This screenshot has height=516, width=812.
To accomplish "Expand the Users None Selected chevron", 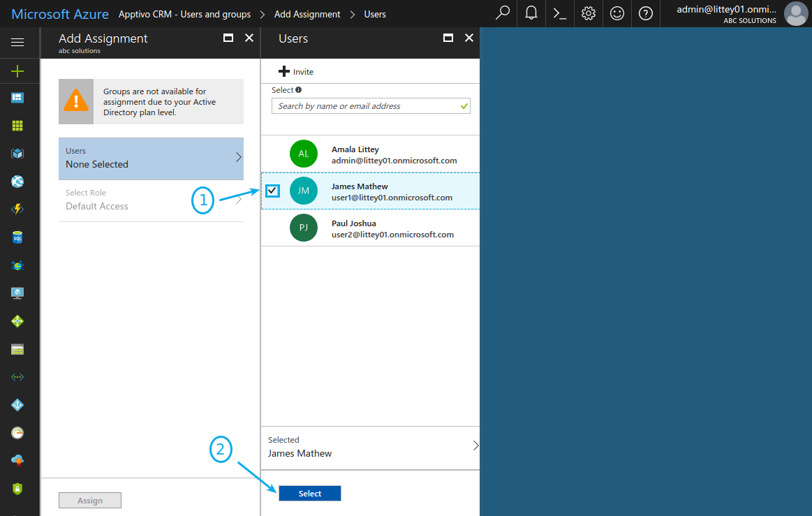I will (x=239, y=158).
